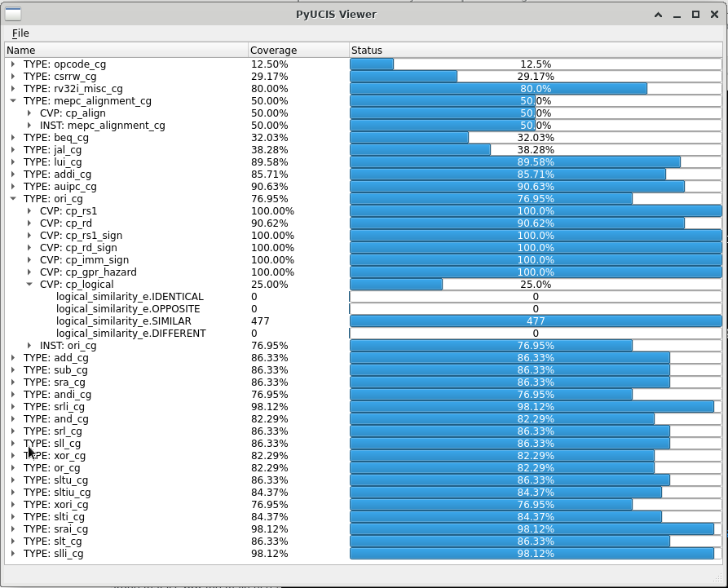
Task: Expand the CVP: cp_gpr_hazard coverpoint
Action: click(29, 272)
